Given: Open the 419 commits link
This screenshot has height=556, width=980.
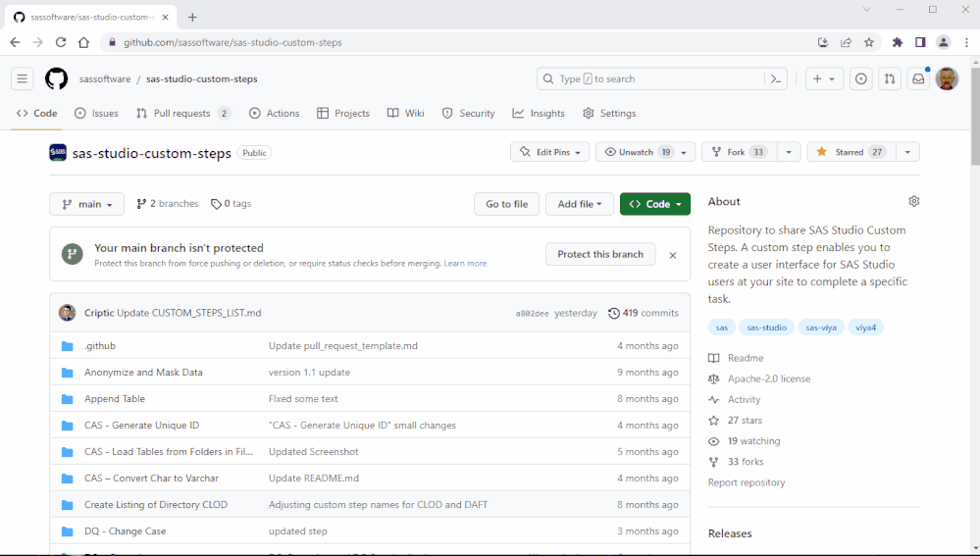Looking at the screenshot, I should (644, 314).
